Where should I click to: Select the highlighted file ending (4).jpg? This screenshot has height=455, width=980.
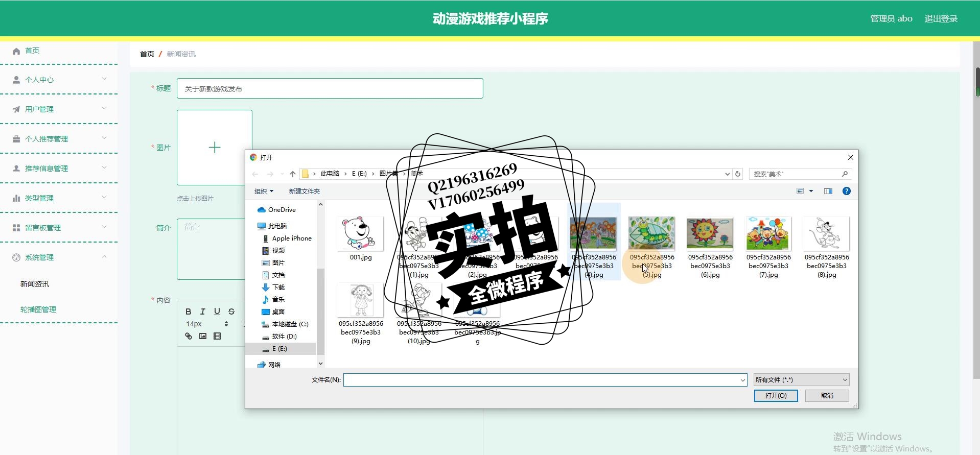[x=594, y=242]
